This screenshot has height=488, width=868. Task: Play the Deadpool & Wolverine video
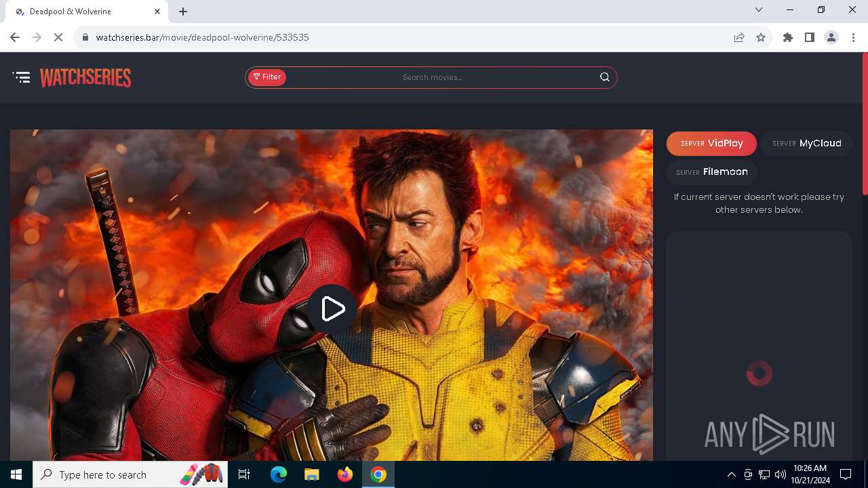[x=332, y=309]
